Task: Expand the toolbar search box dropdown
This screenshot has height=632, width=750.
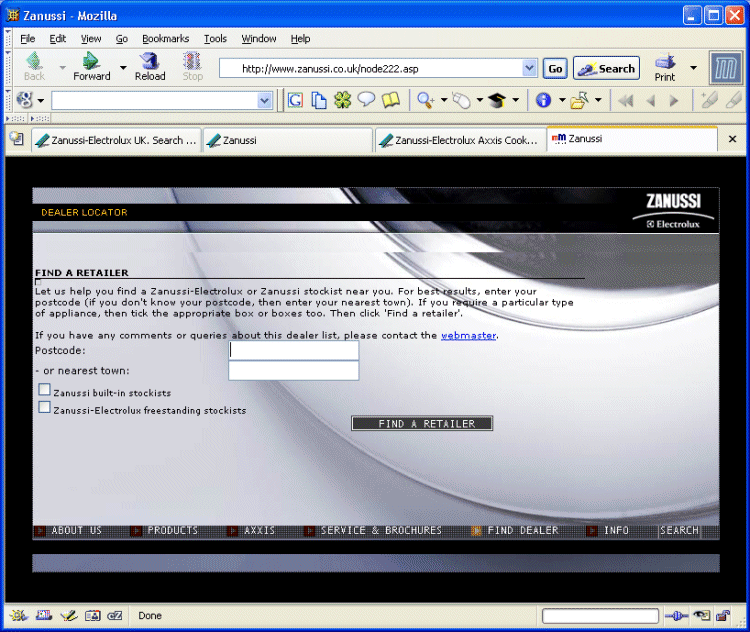Action: pos(265,100)
